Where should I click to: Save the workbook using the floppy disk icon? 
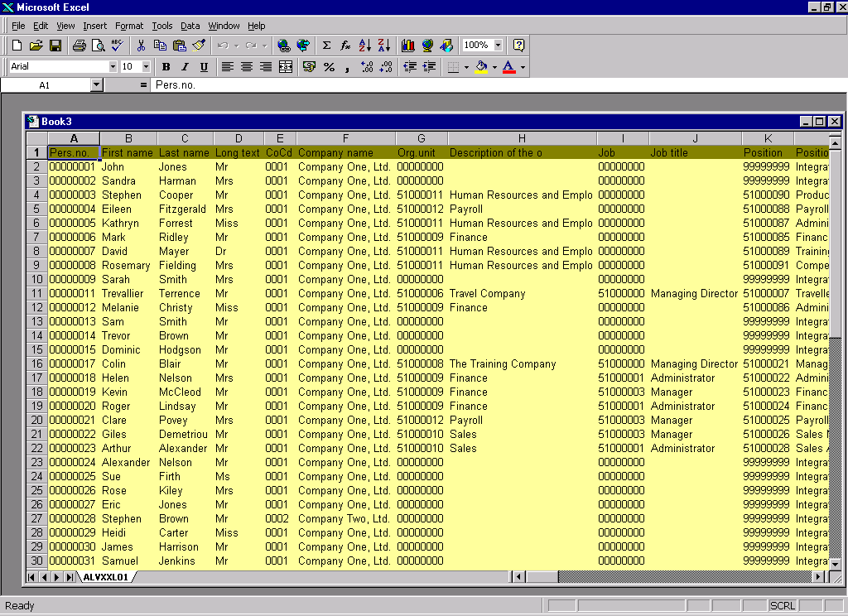tap(55, 46)
